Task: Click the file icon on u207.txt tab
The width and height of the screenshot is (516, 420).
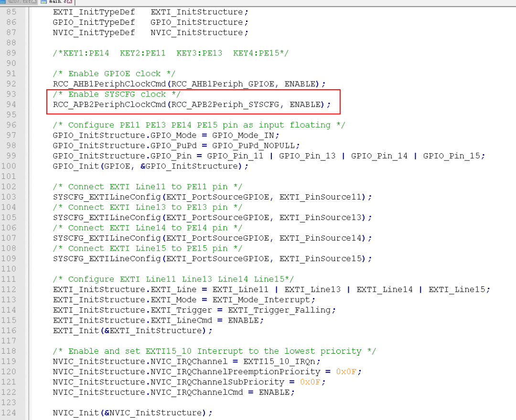Action: (3, 2)
